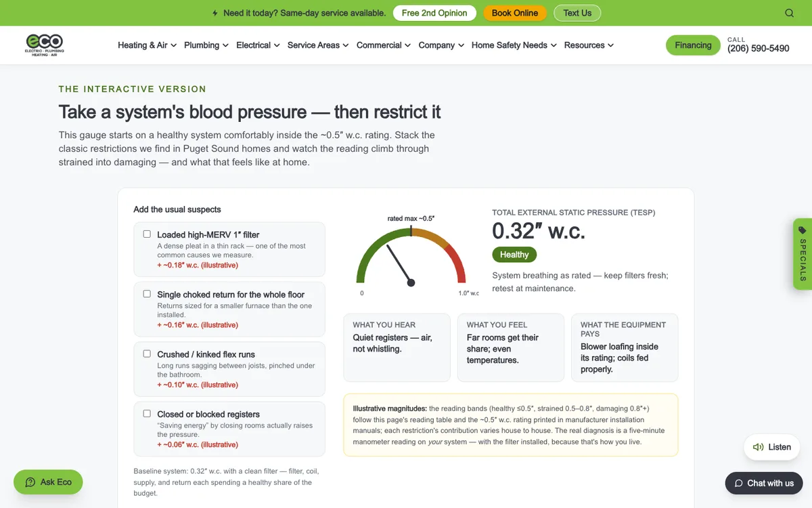This screenshot has width=812, height=508.
Task: Click Total External Static Pressure (TESP) label
Action: coord(574,212)
